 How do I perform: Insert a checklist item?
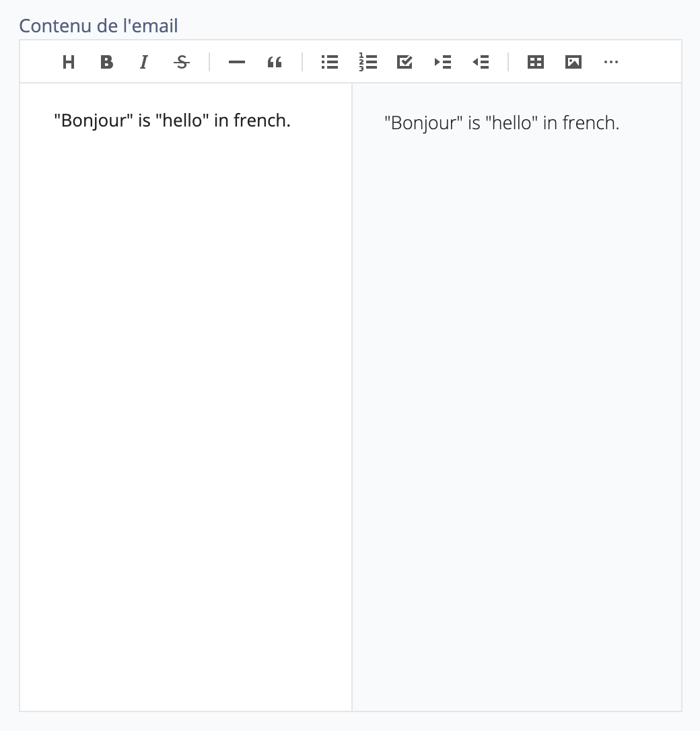click(405, 61)
